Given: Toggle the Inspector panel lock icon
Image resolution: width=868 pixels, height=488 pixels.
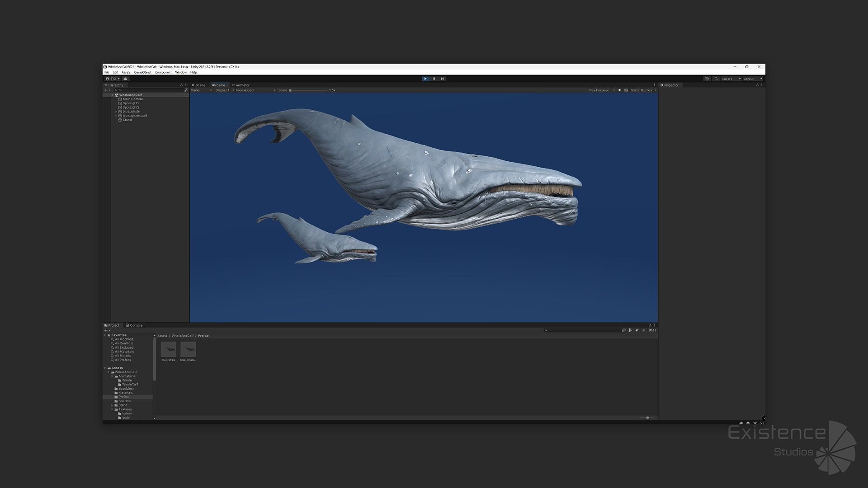Looking at the screenshot, I should 757,85.
